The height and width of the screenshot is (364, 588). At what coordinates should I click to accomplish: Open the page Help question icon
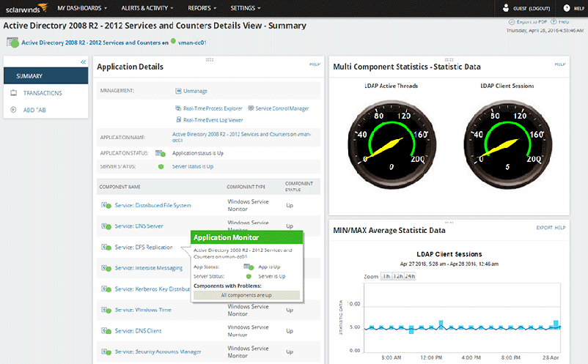554,22
